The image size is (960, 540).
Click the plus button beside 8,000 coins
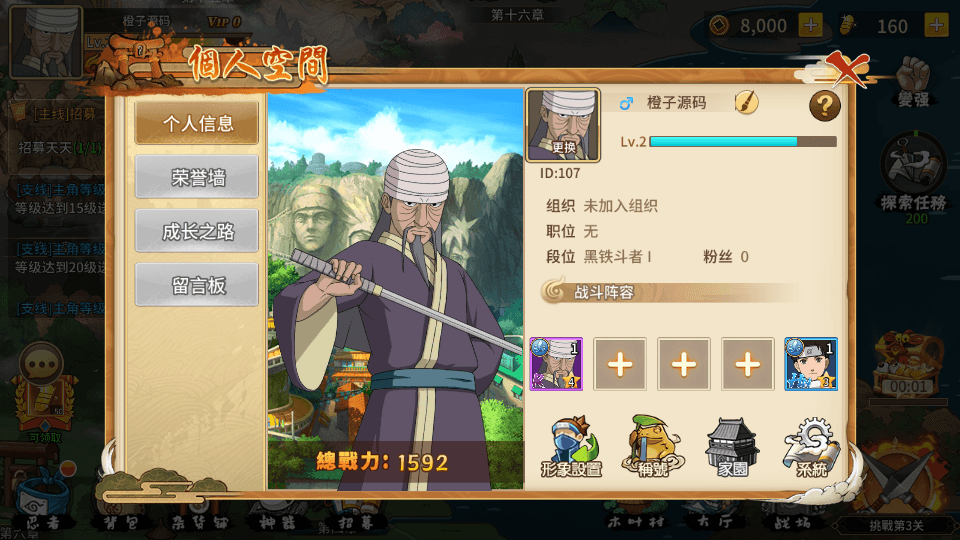[811, 26]
